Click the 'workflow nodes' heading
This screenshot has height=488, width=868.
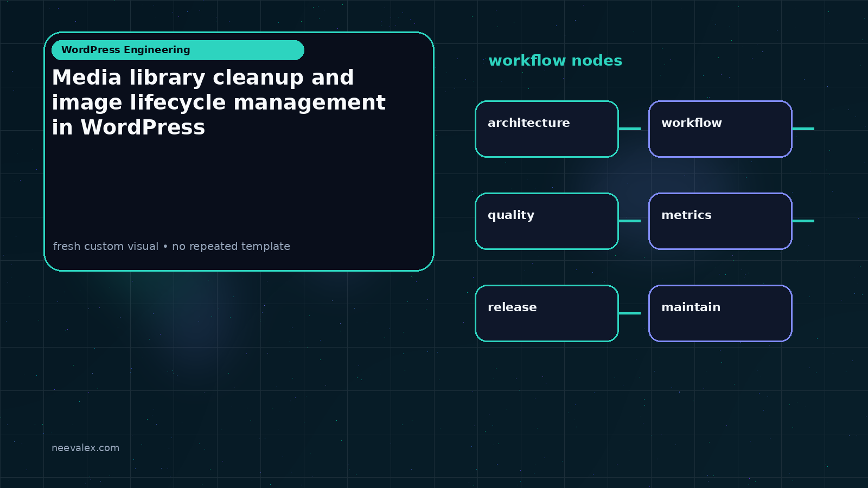(x=555, y=61)
